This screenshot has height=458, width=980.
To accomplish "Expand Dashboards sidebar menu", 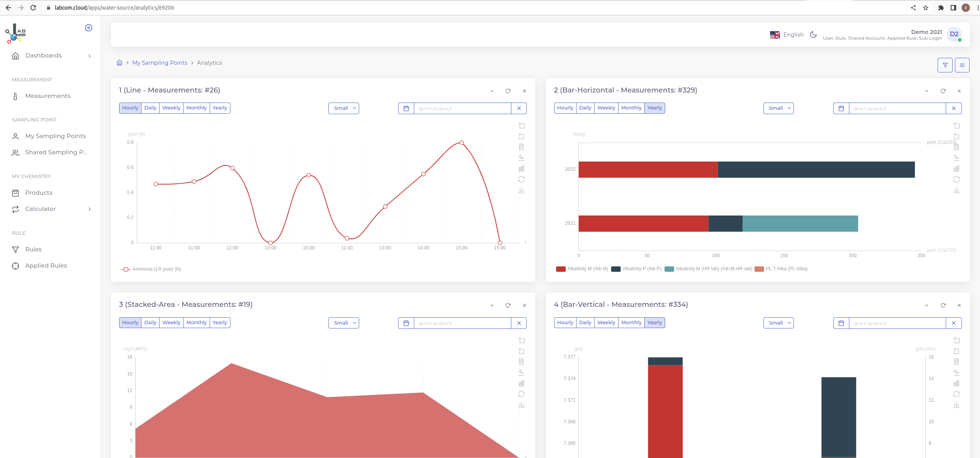I will pos(52,56).
